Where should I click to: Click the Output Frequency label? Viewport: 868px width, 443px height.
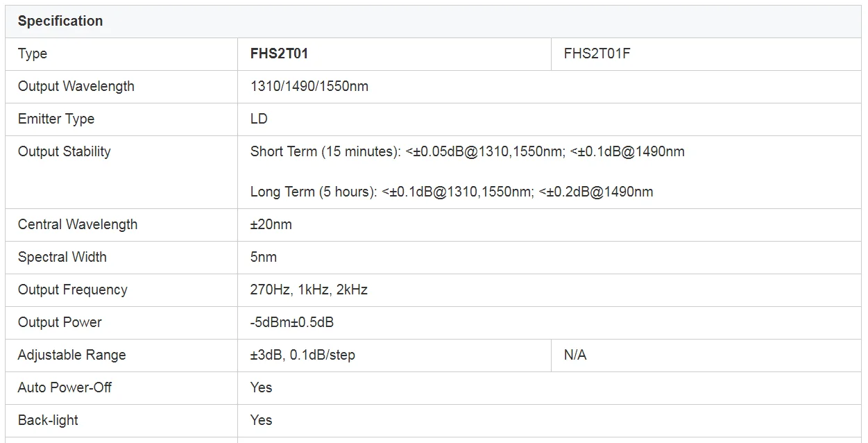pyautogui.click(x=73, y=290)
